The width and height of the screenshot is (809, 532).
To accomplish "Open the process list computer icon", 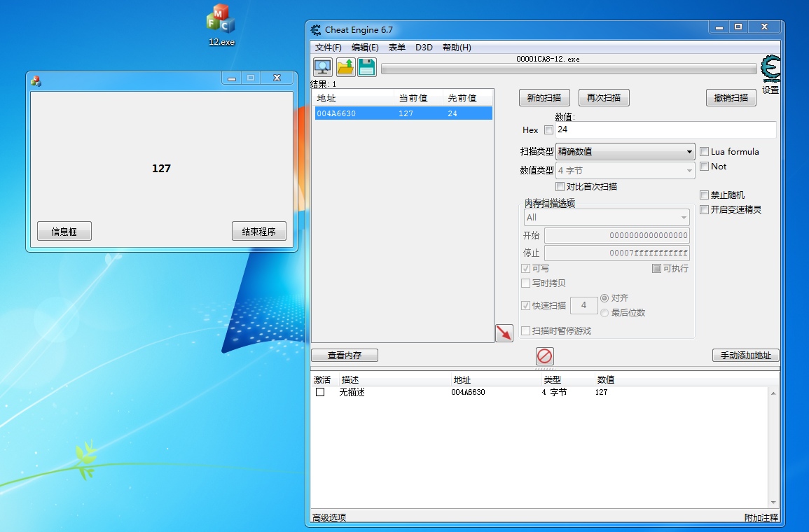I will pos(322,67).
